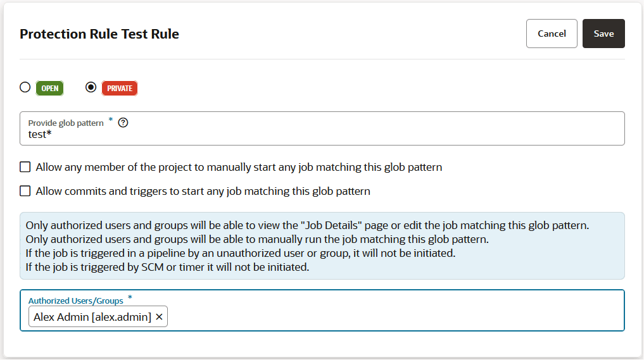Enable the commits and triggers checkbox

(x=25, y=191)
